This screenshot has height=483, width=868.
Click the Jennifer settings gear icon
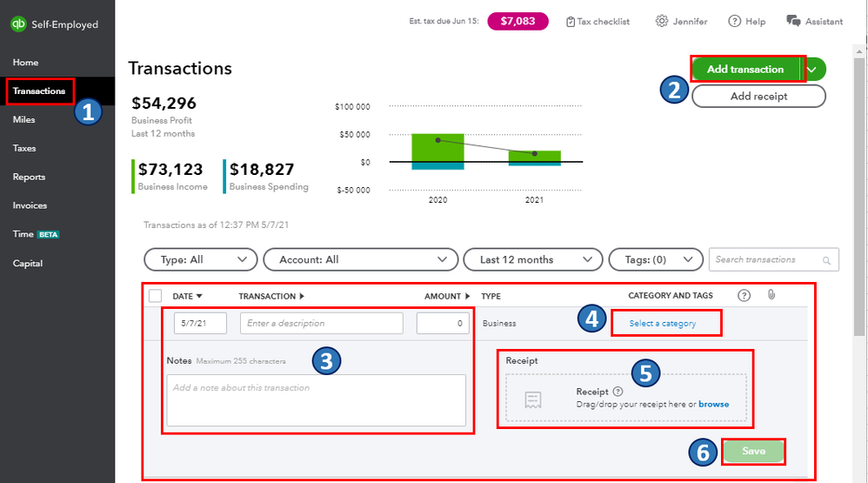point(662,21)
